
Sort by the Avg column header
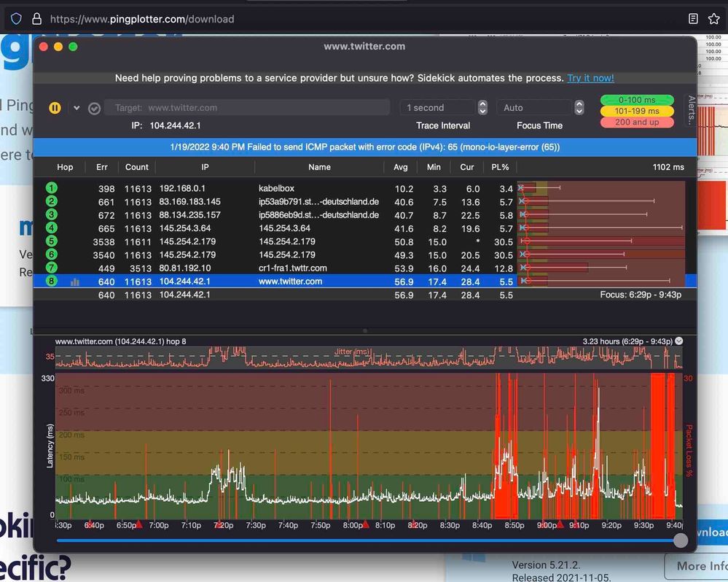[x=401, y=167]
